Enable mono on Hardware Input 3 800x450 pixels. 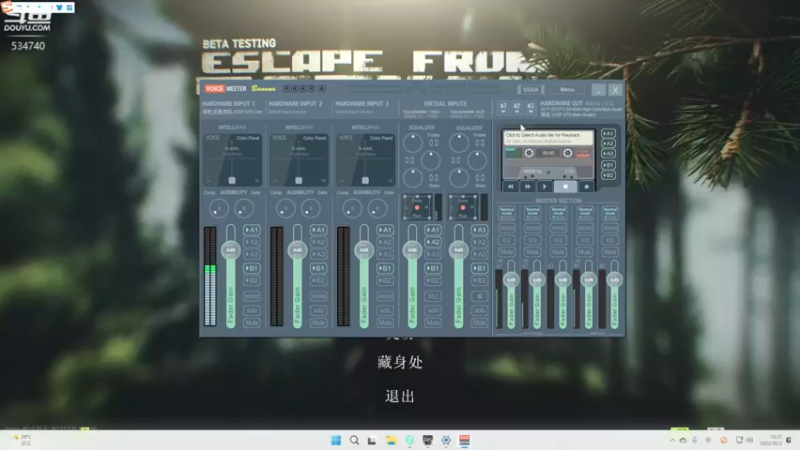coord(385,296)
